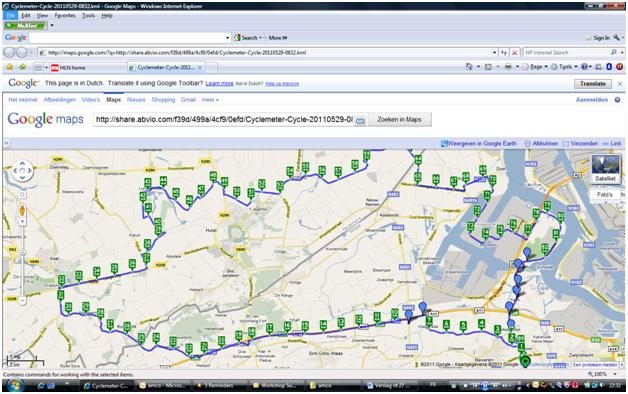
Task: Open the address bar dropdown arrow
Action: coord(495,52)
